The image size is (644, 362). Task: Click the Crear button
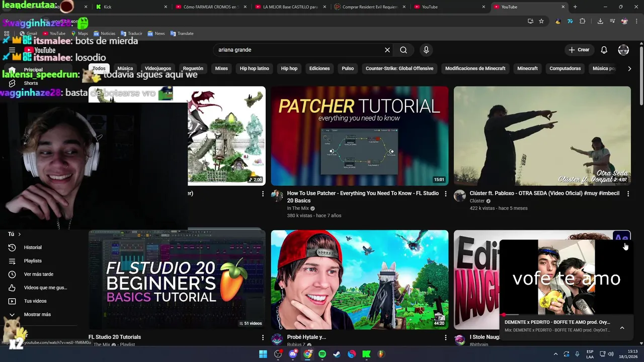coord(579,50)
